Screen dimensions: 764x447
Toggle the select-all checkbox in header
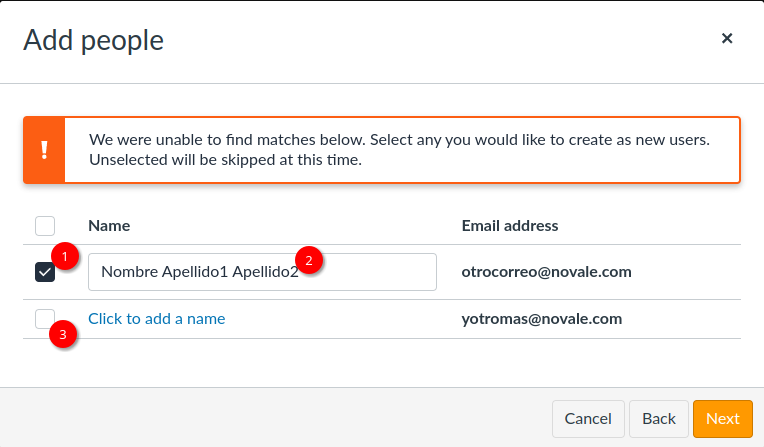pos(45,226)
